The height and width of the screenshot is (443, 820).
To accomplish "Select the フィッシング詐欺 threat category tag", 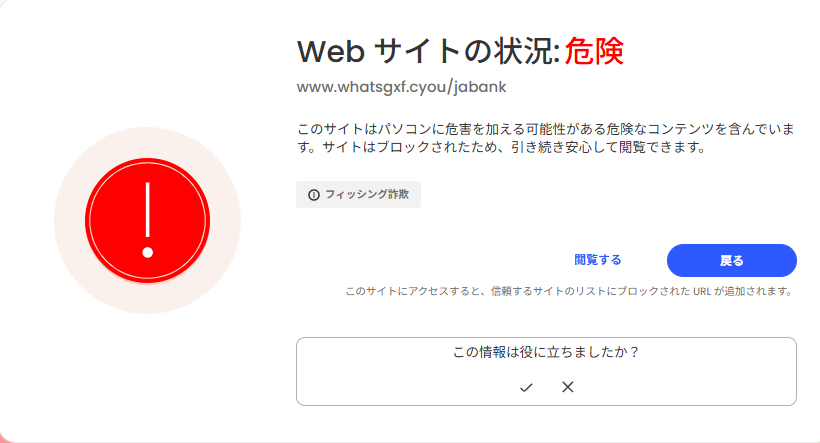I will point(358,195).
